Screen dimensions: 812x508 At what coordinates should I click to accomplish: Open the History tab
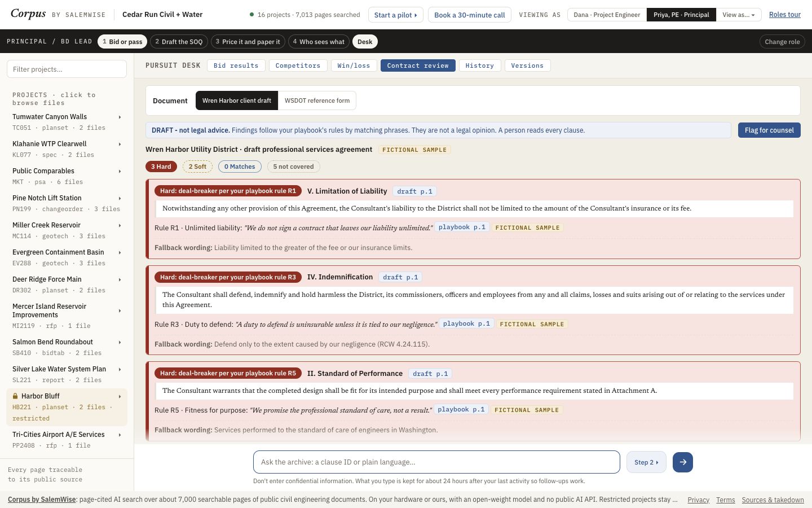point(480,65)
